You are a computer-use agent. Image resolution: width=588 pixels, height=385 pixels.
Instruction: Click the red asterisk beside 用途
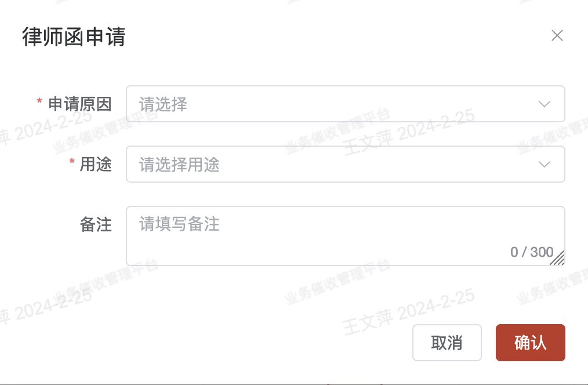tap(72, 163)
